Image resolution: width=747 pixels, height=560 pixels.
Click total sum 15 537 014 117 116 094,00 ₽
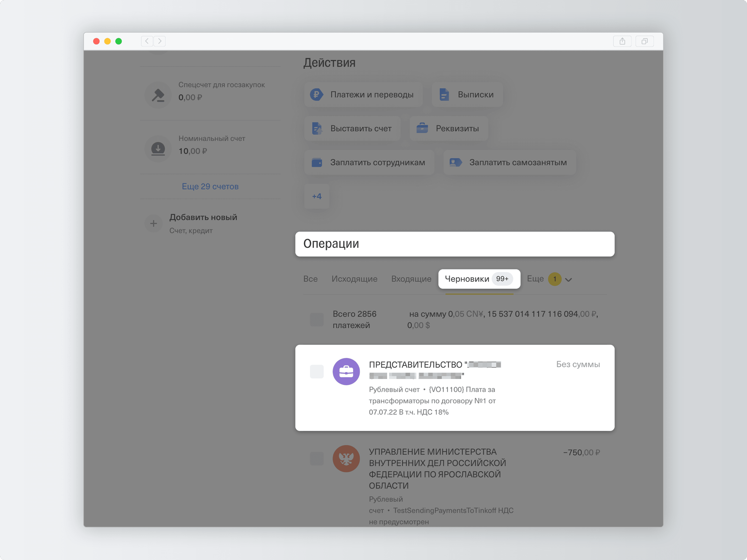(542, 314)
